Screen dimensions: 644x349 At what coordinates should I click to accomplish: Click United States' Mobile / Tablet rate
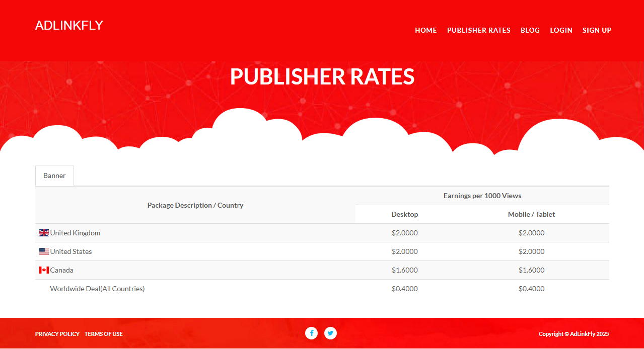532,251
